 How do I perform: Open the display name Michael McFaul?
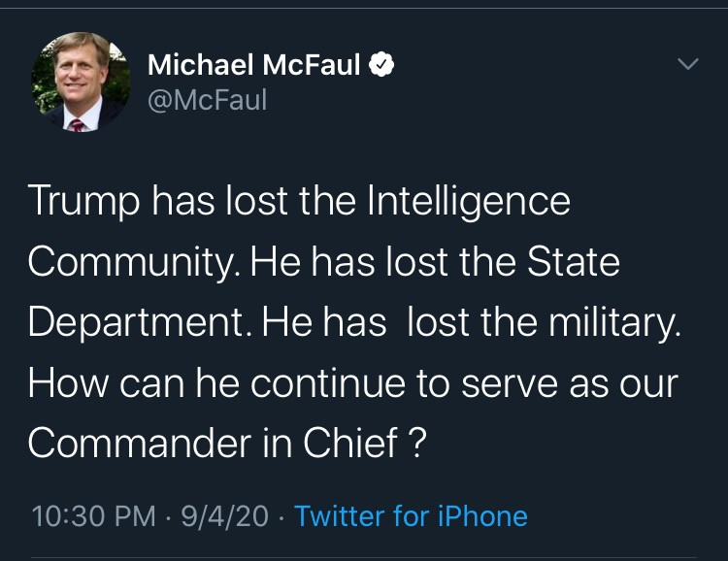pos(254,65)
